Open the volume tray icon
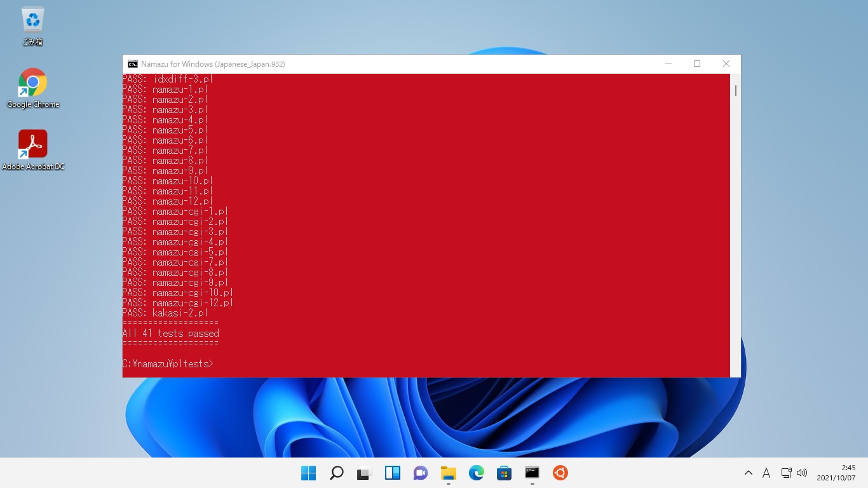Screen dimensions: 868x488 point(801,473)
